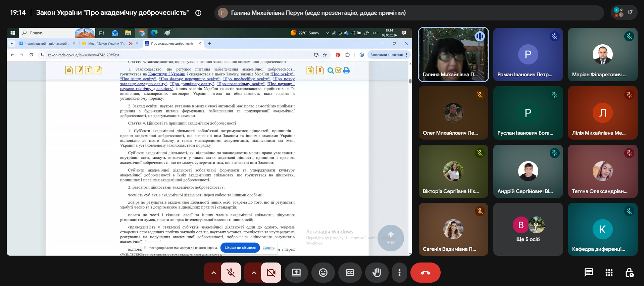Click the 'Пошук' taskbar search field
The width and height of the screenshot is (644, 286).
pos(57,33)
